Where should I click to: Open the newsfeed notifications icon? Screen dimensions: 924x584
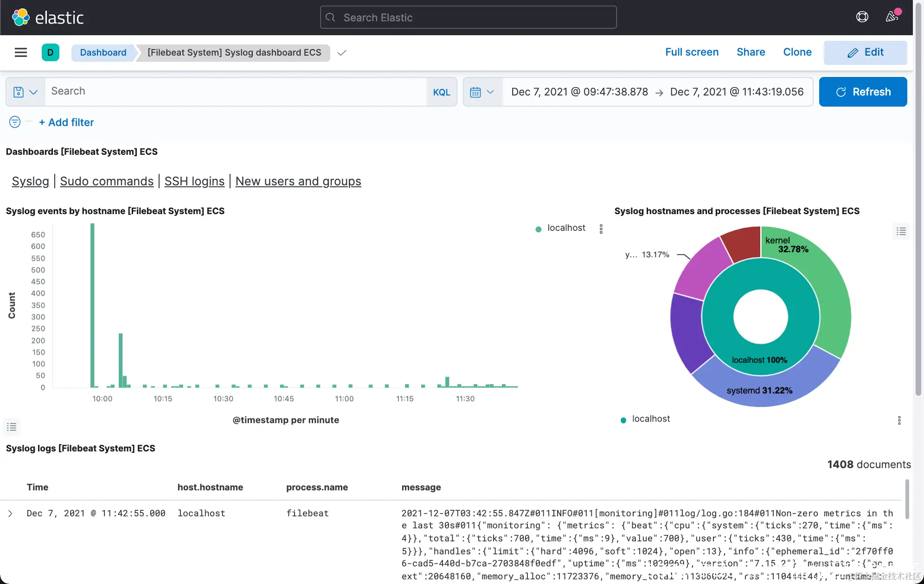(892, 17)
